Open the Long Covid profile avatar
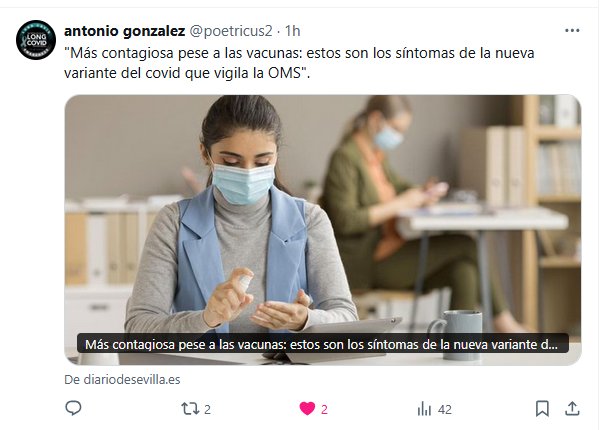This screenshot has width=606, height=430. click(36, 40)
